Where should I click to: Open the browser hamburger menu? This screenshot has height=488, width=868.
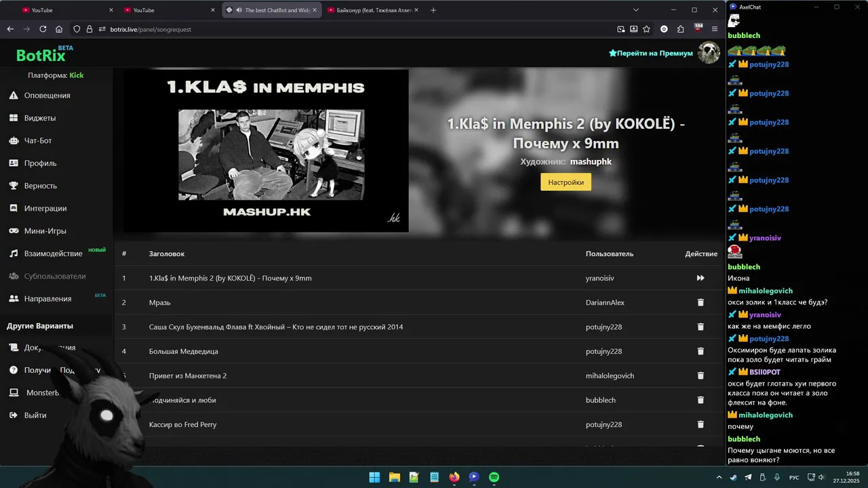pyautogui.click(x=715, y=29)
